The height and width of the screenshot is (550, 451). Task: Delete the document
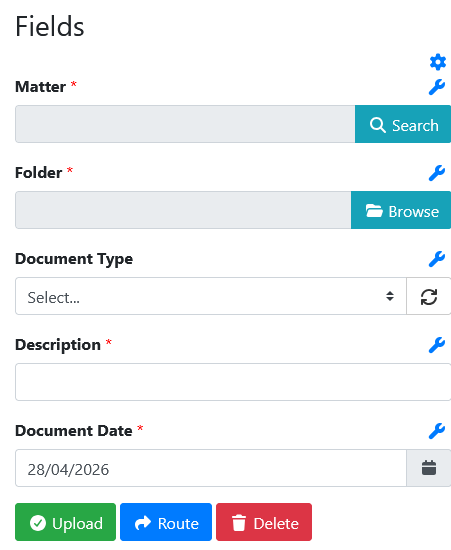[264, 522]
